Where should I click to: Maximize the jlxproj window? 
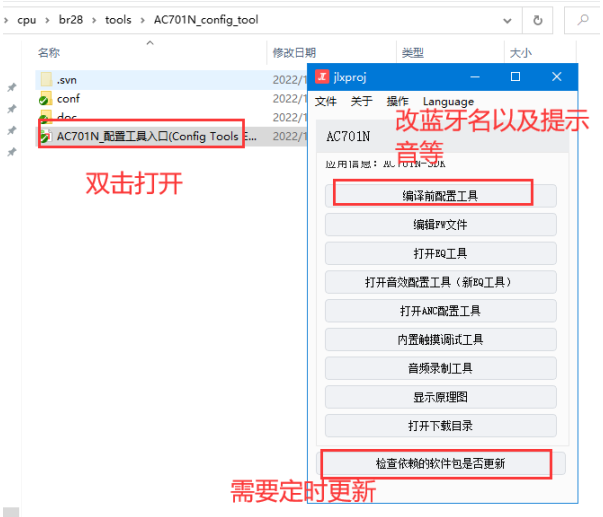[515, 77]
